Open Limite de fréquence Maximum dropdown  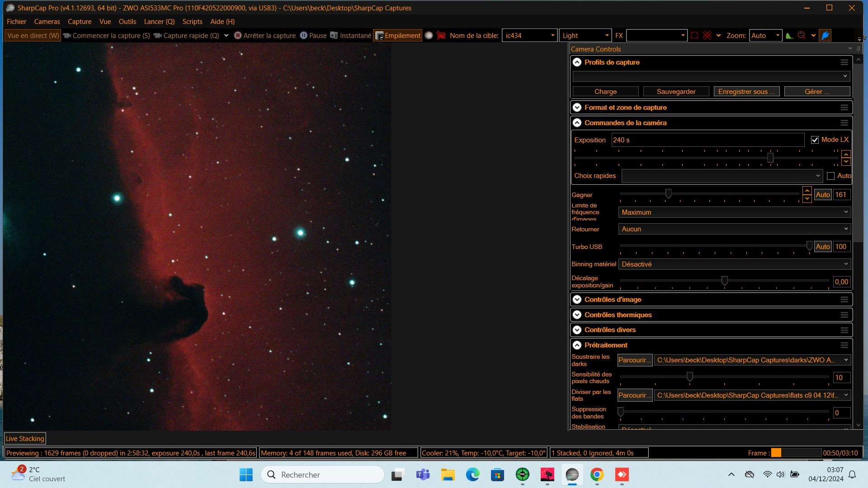(735, 212)
